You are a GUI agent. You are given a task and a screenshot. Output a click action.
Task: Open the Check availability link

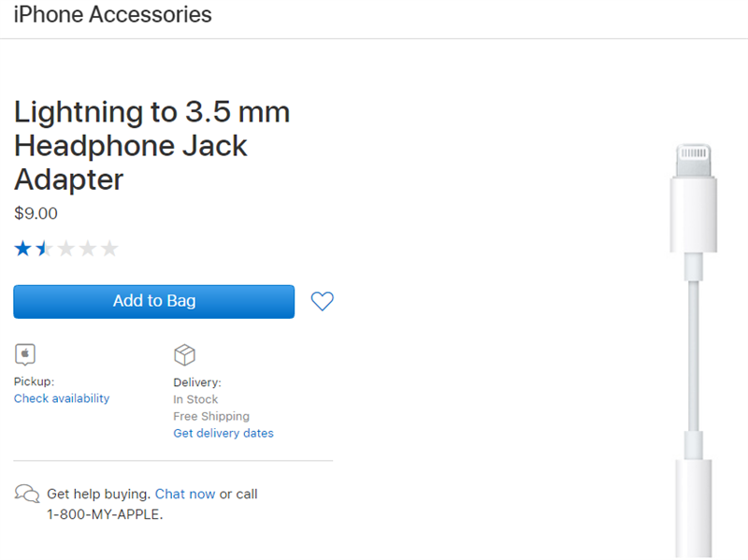(x=62, y=398)
